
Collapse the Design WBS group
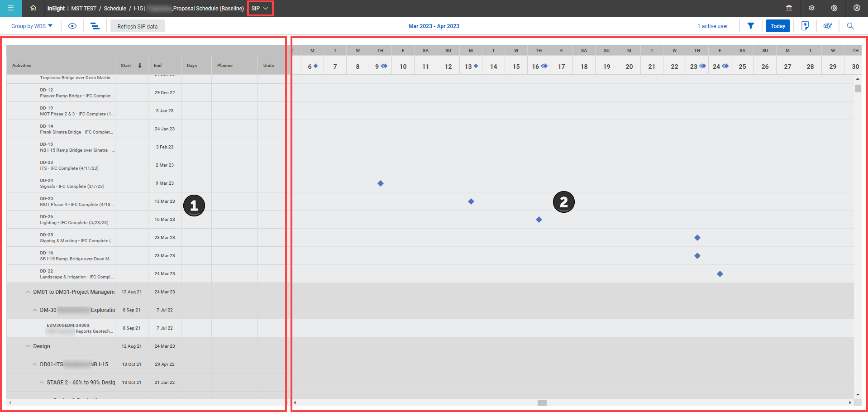coord(28,346)
